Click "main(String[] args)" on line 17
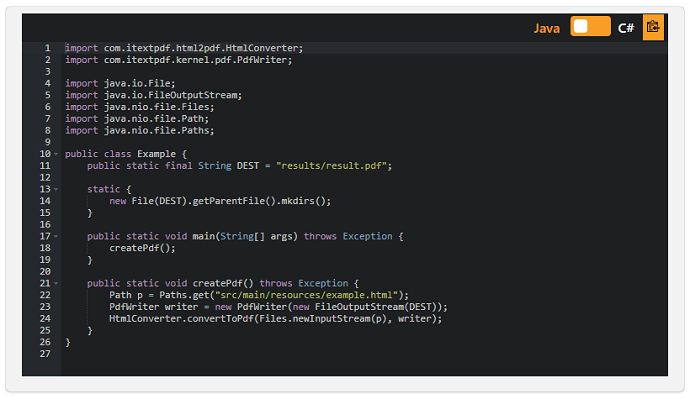 click(x=245, y=236)
